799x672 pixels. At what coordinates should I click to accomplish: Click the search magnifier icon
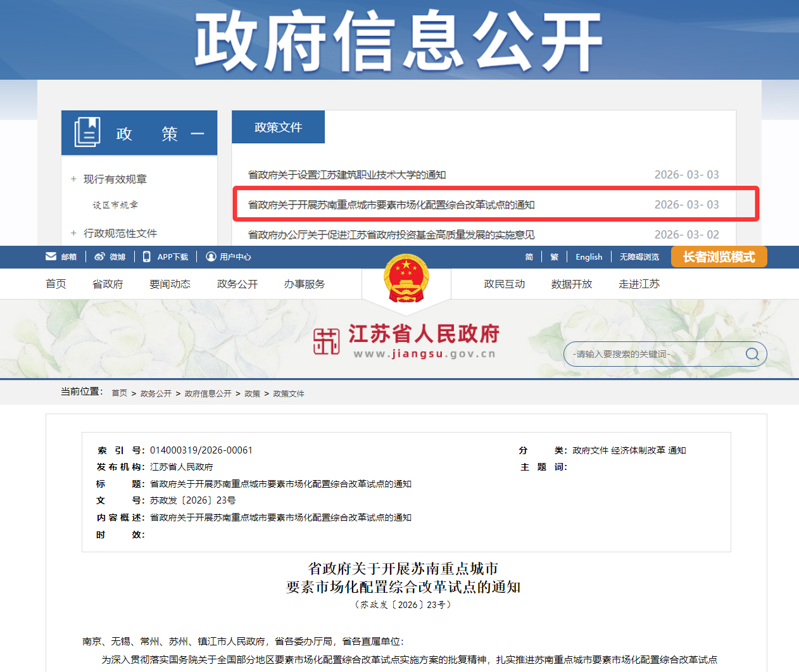pyautogui.click(x=752, y=354)
